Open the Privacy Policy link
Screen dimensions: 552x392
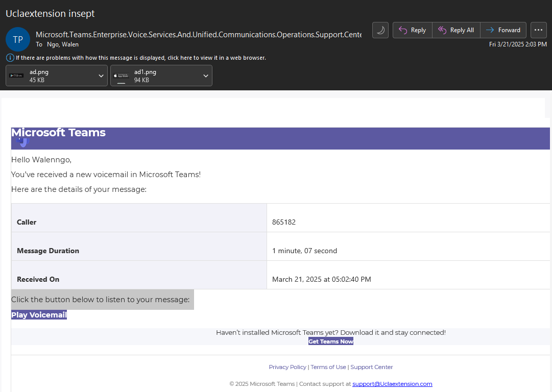tap(287, 367)
